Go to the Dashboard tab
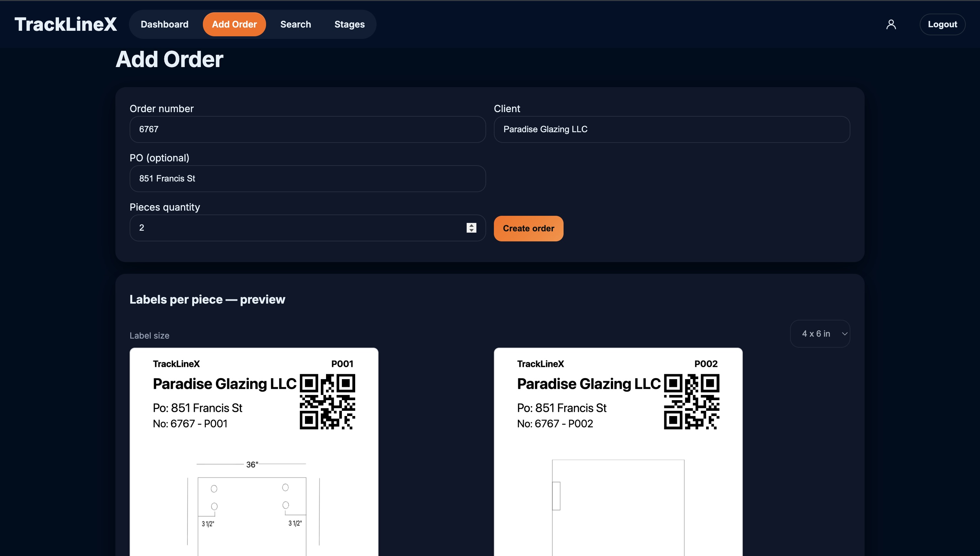Screen dimensions: 980x556 (164, 24)
